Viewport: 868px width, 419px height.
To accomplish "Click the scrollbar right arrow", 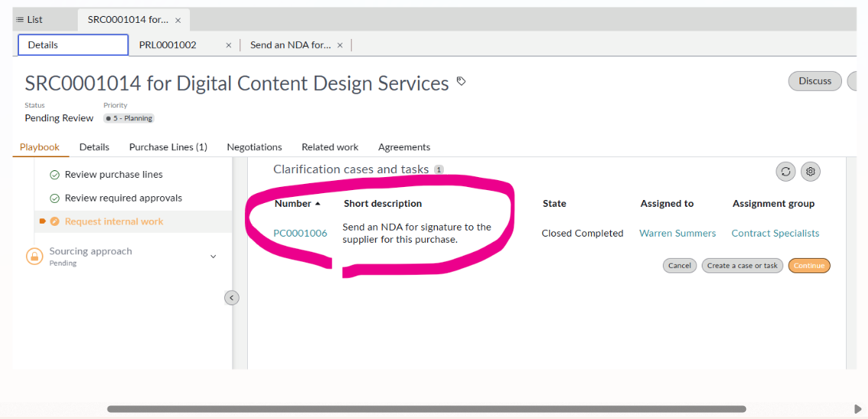I will coord(859,409).
